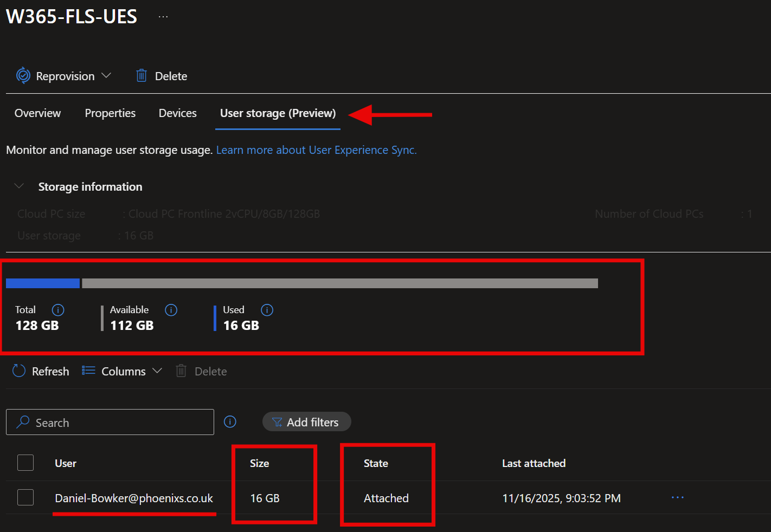Open the Learn more about User Experience Sync link
The height and width of the screenshot is (532, 771).
[316, 150]
